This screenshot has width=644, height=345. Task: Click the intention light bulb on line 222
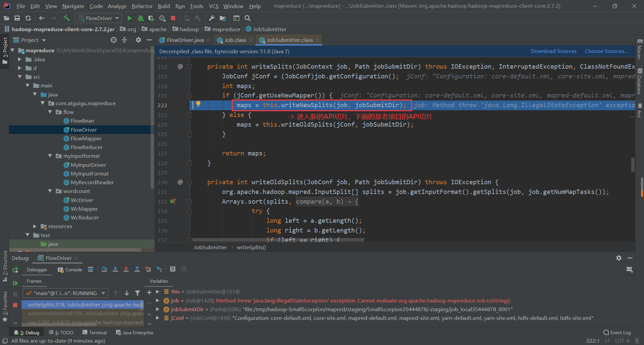(x=198, y=104)
